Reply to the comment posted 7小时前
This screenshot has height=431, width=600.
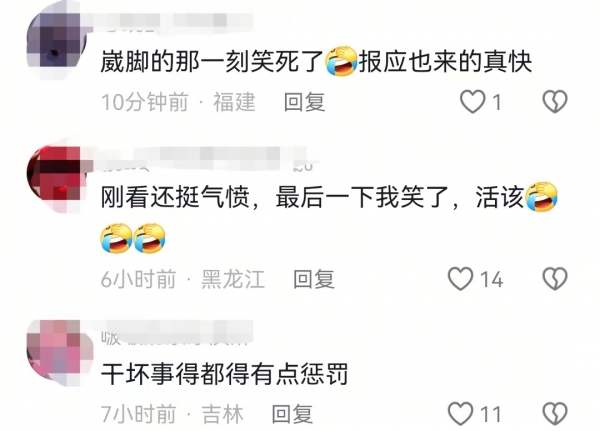pyautogui.click(x=292, y=414)
